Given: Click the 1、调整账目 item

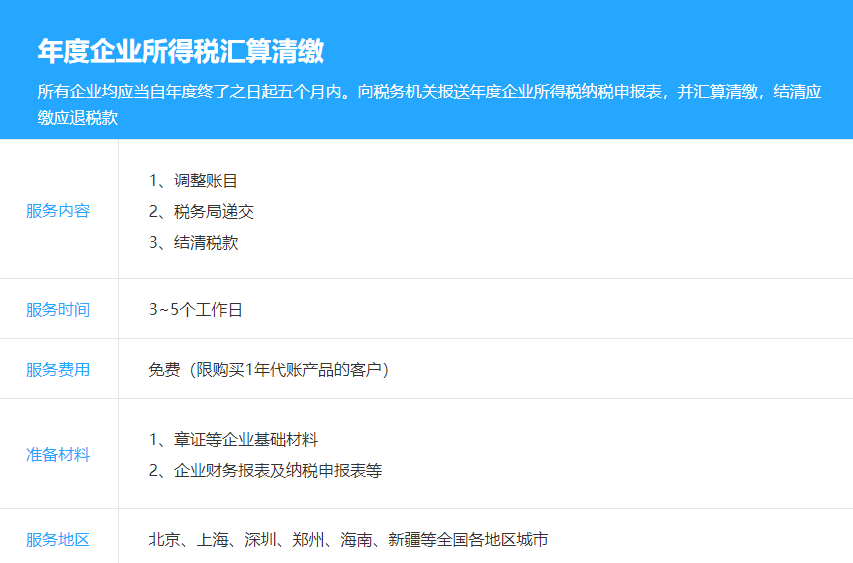Looking at the screenshot, I should click(193, 181).
